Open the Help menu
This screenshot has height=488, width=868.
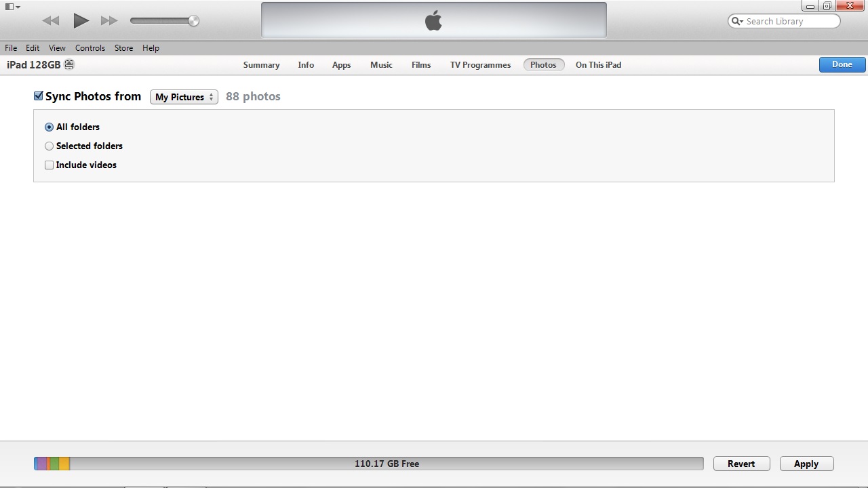point(151,48)
